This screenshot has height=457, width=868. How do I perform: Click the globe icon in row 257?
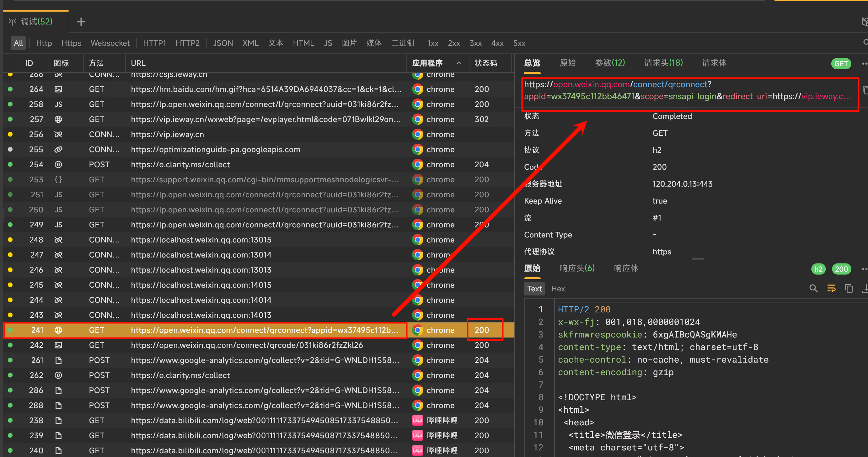58,119
